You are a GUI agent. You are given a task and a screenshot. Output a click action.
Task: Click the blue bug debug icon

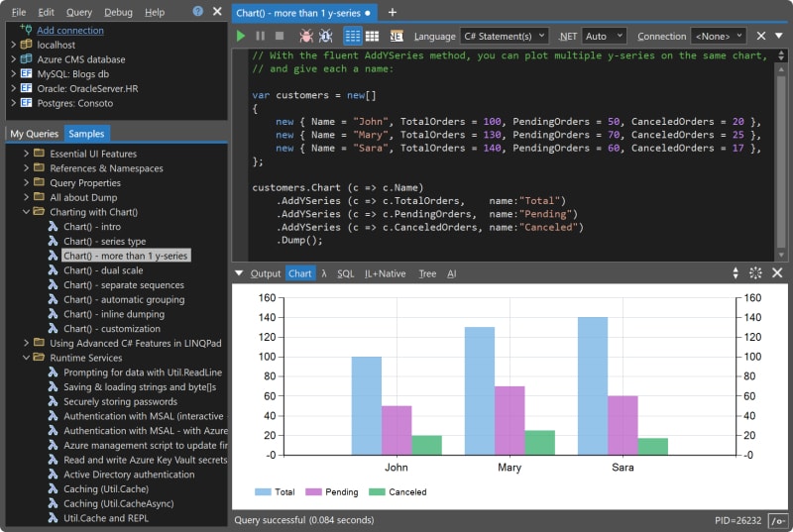325,36
